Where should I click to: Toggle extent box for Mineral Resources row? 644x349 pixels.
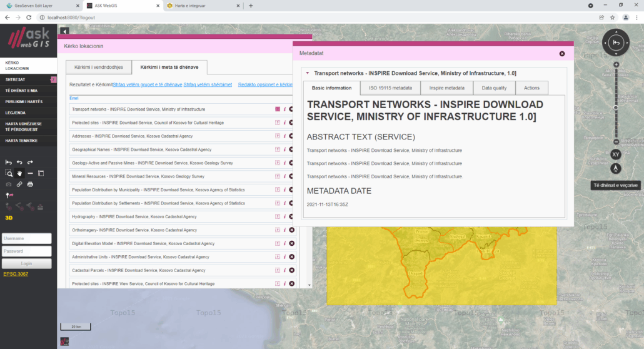[x=278, y=176]
